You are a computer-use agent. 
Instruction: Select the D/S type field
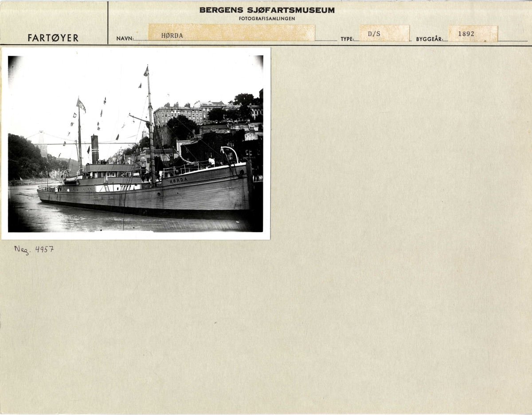pyautogui.click(x=384, y=33)
